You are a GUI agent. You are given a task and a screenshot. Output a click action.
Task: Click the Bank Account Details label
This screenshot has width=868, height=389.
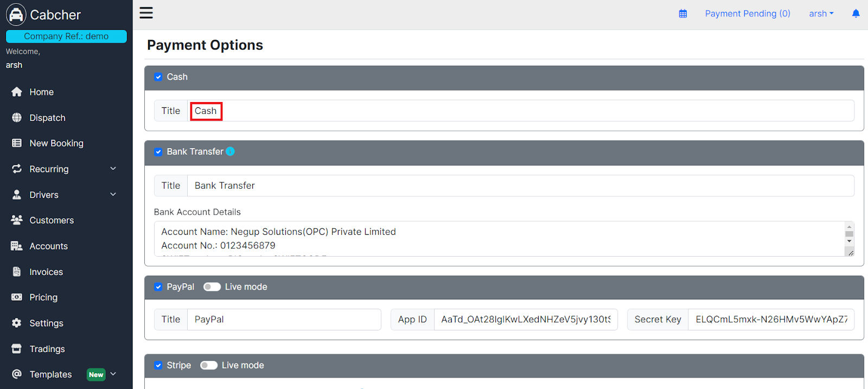(x=197, y=212)
